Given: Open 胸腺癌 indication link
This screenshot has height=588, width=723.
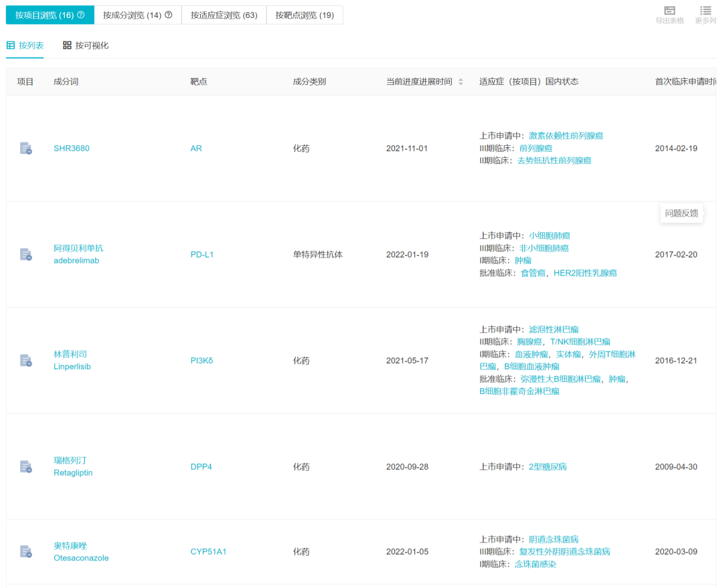Looking at the screenshot, I should [x=530, y=342].
